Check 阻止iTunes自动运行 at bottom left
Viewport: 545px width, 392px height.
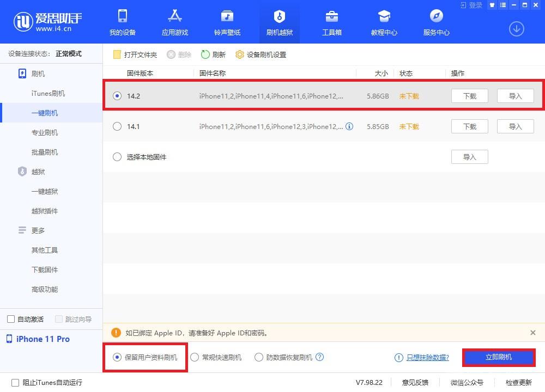pyautogui.click(x=10, y=383)
